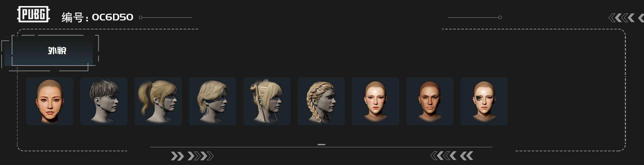Select the buzz-cut face with brown eyes thumbnail
This screenshot has width=644, height=165.
[x=50, y=101]
